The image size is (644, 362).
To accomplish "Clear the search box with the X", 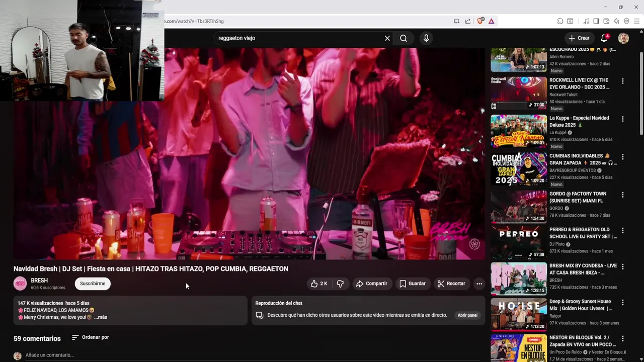I will (387, 38).
